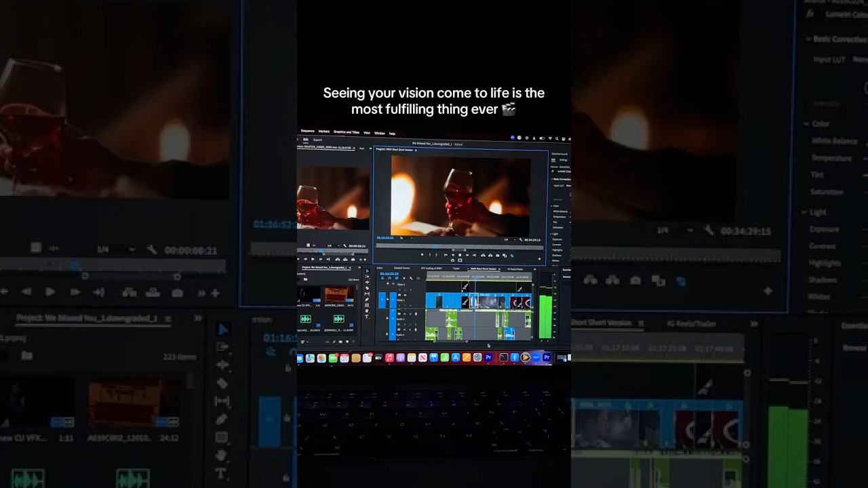Open the Program monitor button editor plus
868x488 pixels.
point(539,259)
